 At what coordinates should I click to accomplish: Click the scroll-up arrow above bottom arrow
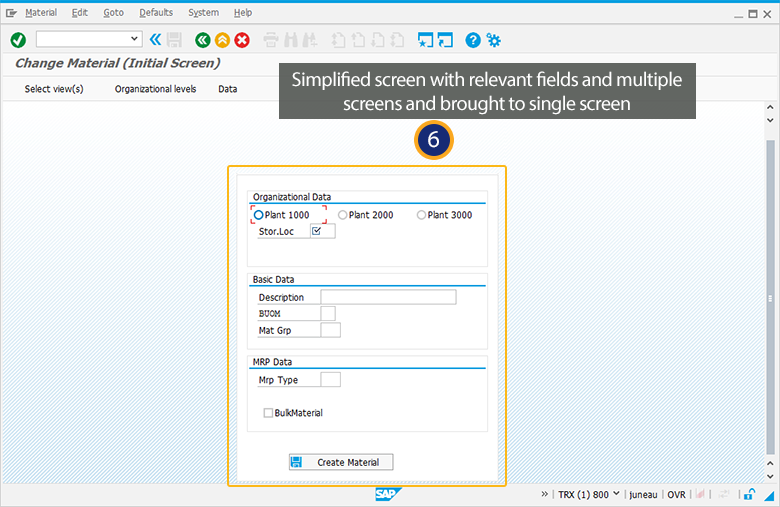[770, 463]
